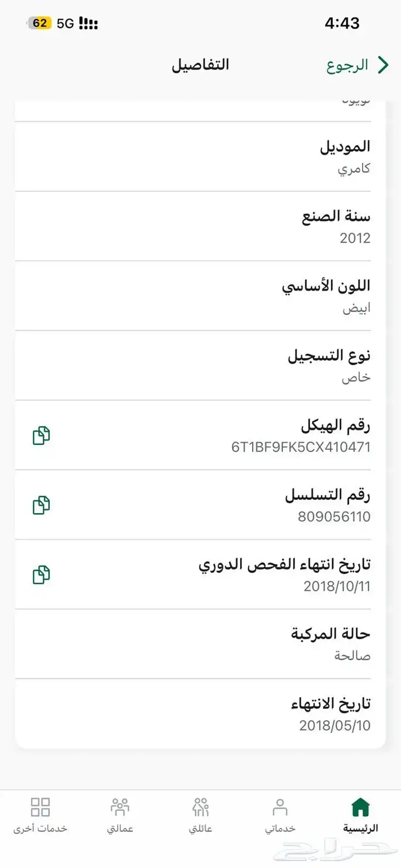Tap the expiry date 2018/05/10
The width and height of the screenshot is (401, 868).
pos(335,725)
